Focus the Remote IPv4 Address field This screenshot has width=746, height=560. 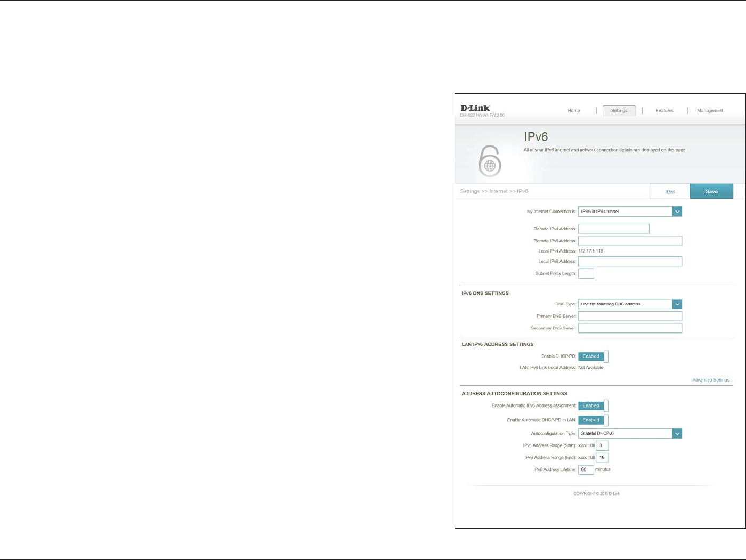pos(614,229)
